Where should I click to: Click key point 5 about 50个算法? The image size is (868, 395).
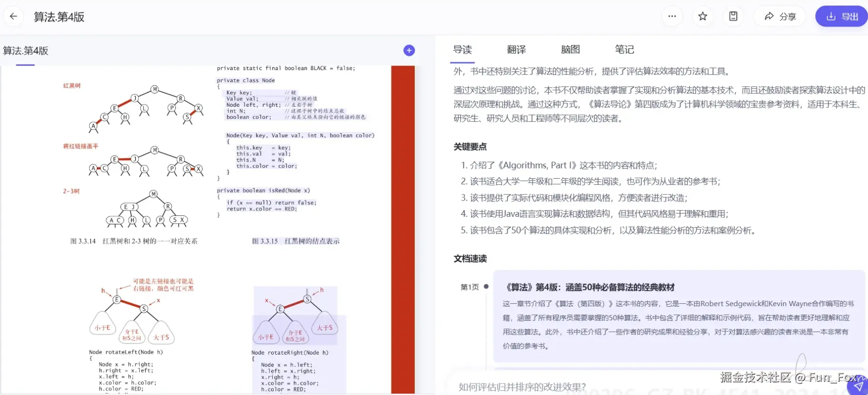coord(608,231)
